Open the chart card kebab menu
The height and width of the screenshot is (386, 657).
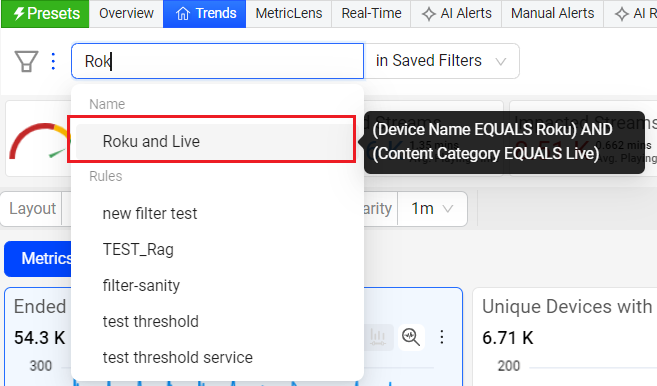tap(442, 337)
